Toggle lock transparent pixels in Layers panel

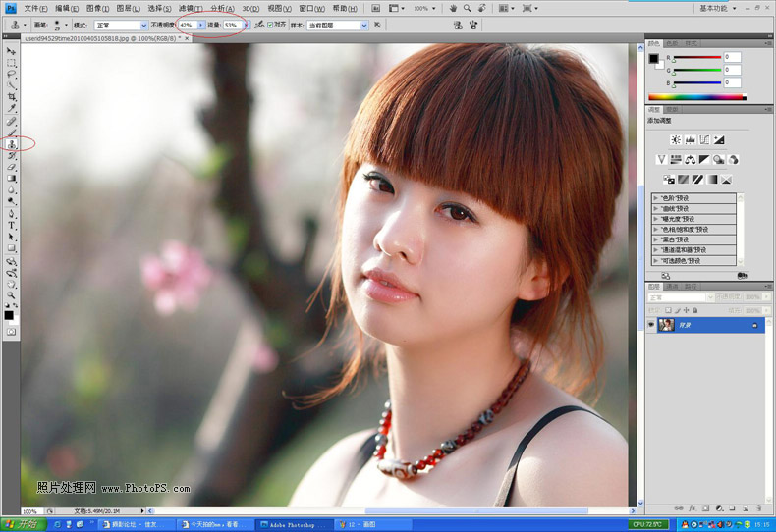click(668, 310)
